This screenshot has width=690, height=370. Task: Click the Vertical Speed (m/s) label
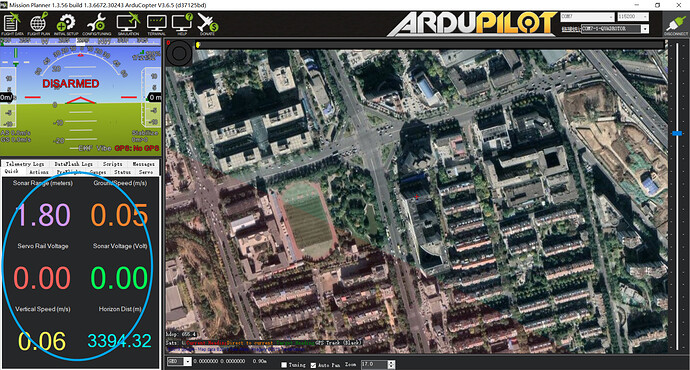43,309
